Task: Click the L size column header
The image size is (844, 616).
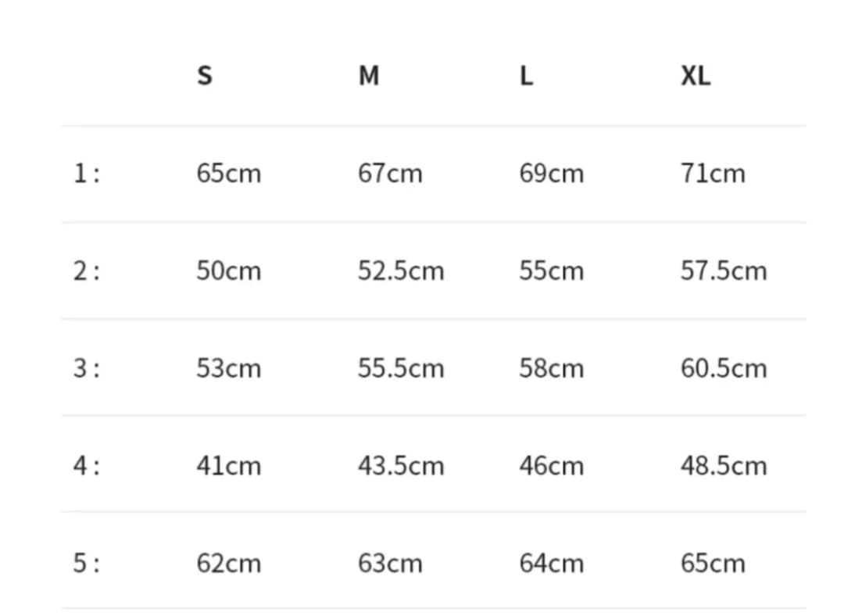Action: click(527, 76)
